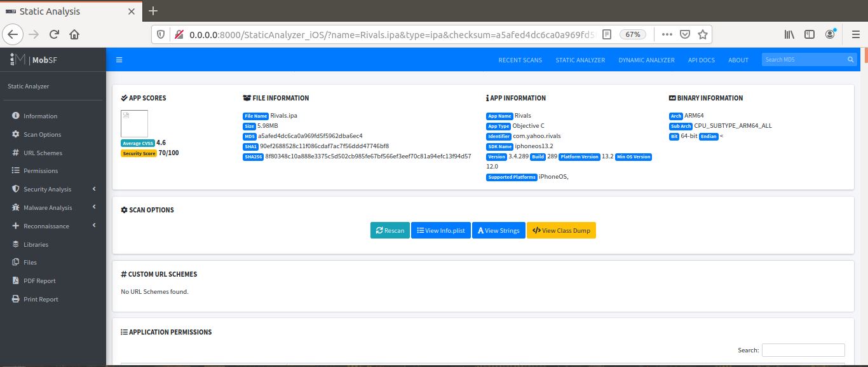This screenshot has width=868, height=367.
Task: Expand the Reconnaissance chevron
Action: 94,226
